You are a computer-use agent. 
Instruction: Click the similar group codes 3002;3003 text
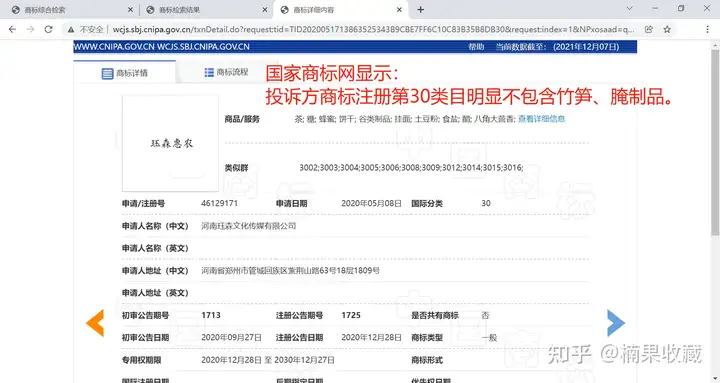click(x=411, y=168)
